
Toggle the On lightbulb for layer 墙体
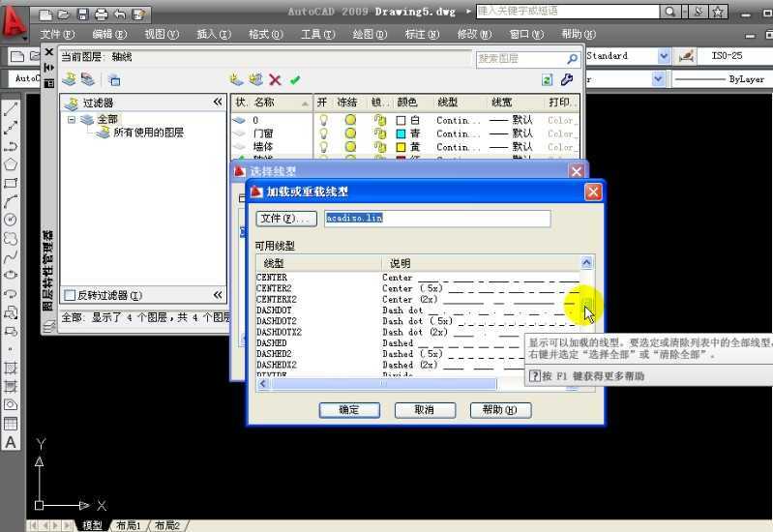coord(323,146)
